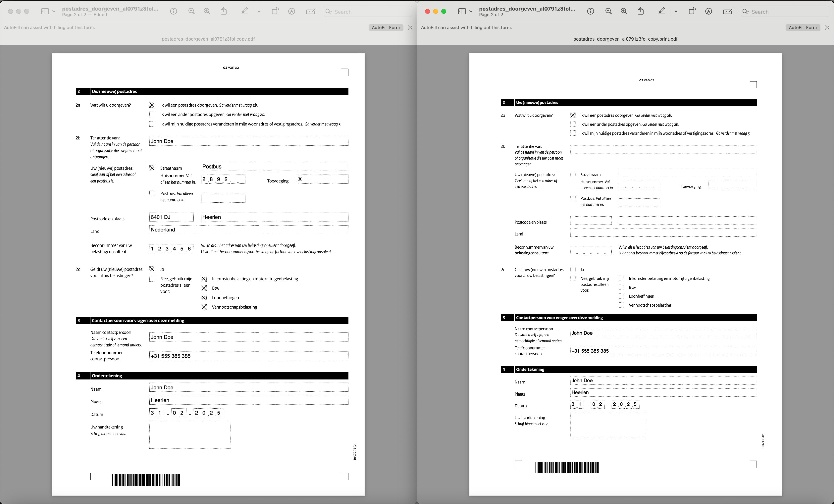The image size is (834, 504).
Task: Uncheck the Btw checkbox in left document
Action: tap(204, 288)
